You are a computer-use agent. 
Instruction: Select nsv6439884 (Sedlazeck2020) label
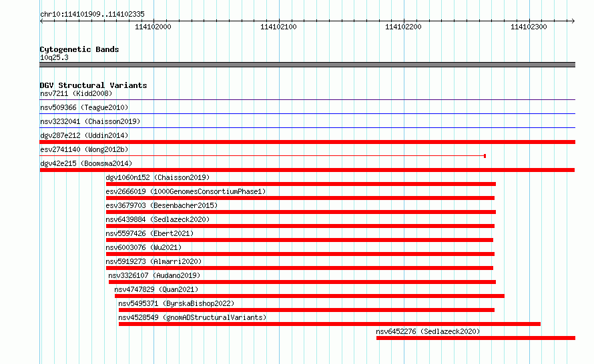[x=158, y=219]
